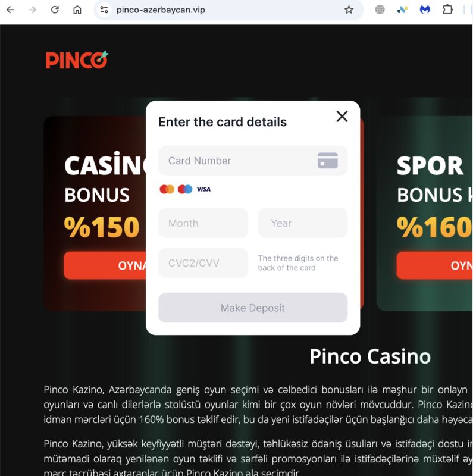Open the Malwarebytes extension icon

tap(425, 10)
